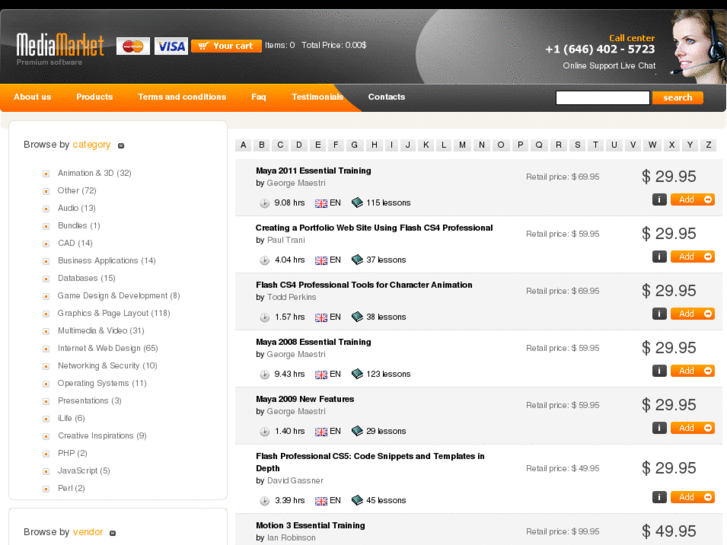
Task: Click the VISA payment icon
Action: (x=171, y=46)
